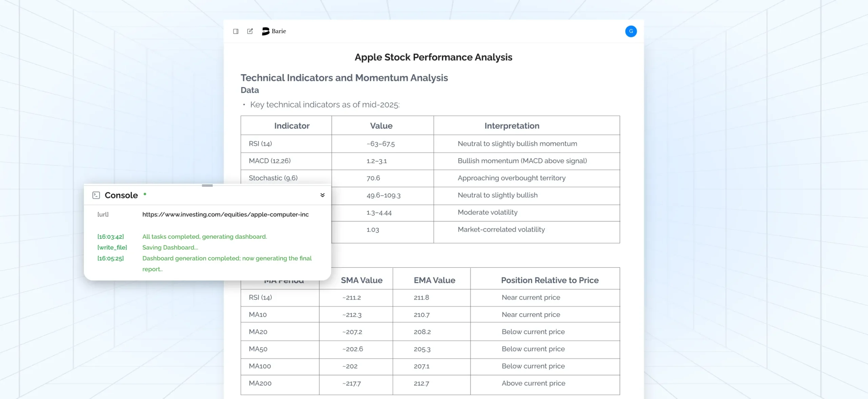Select 'Apple Stock Performance Analysis' heading
Image resolution: width=868 pixels, height=399 pixels.
[x=433, y=57]
